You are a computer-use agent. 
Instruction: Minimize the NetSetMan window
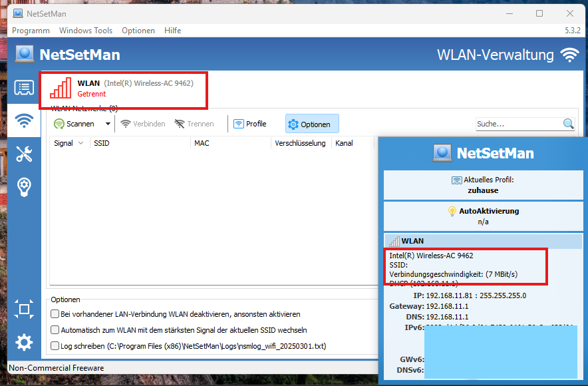pos(510,13)
